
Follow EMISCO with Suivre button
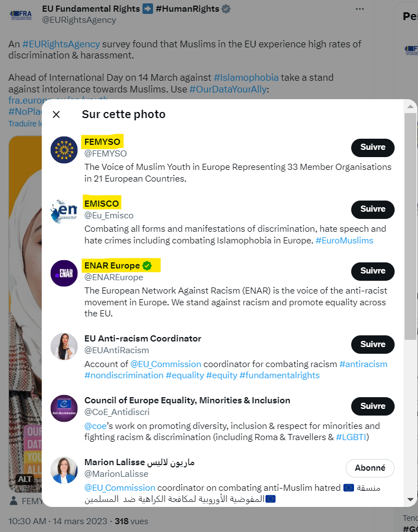[x=372, y=209]
